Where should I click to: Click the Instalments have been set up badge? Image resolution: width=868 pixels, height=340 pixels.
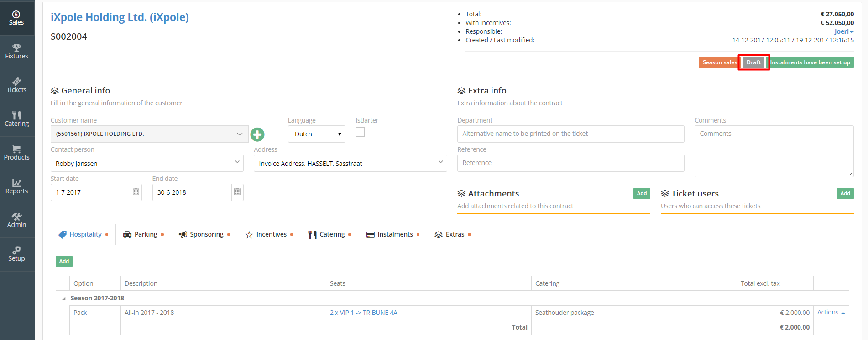810,62
